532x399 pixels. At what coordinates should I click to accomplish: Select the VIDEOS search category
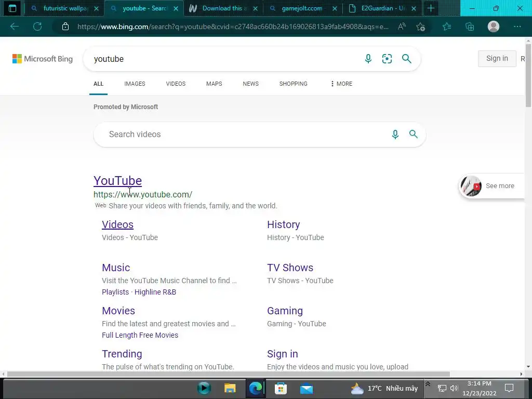tap(176, 84)
